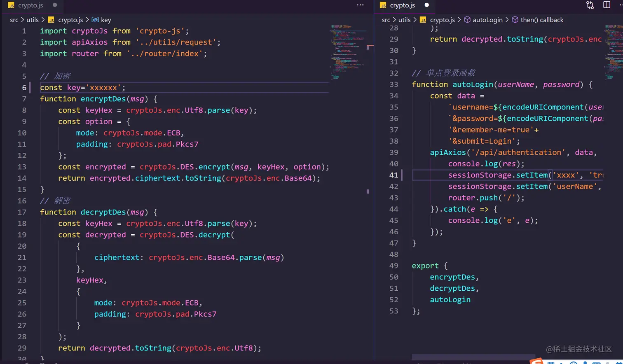Click console.log(res) on line 40
The image size is (623, 364).
tap(486, 164)
